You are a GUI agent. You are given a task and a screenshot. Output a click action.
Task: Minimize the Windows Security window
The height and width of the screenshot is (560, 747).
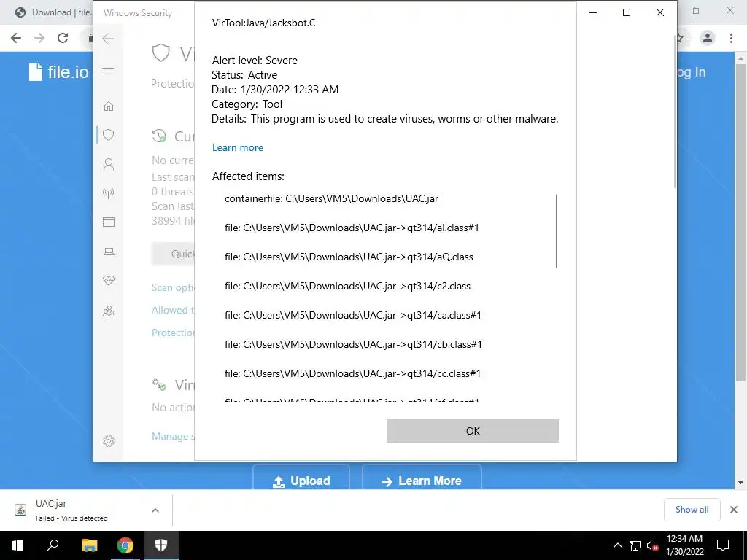tap(593, 12)
